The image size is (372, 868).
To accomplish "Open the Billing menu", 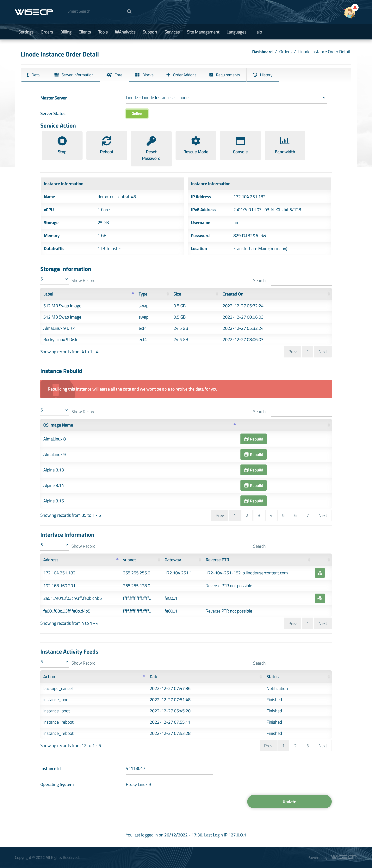I will click(x=66, y=32).
